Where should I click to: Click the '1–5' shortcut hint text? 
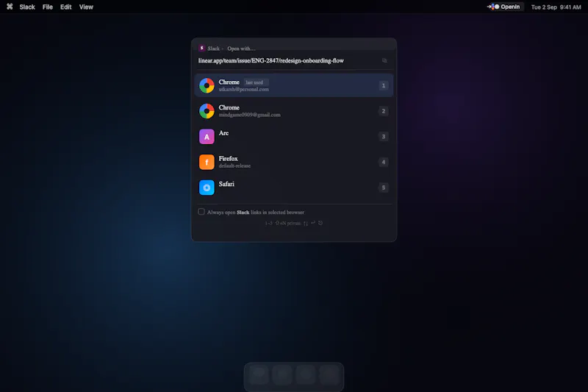pos(268,223)
